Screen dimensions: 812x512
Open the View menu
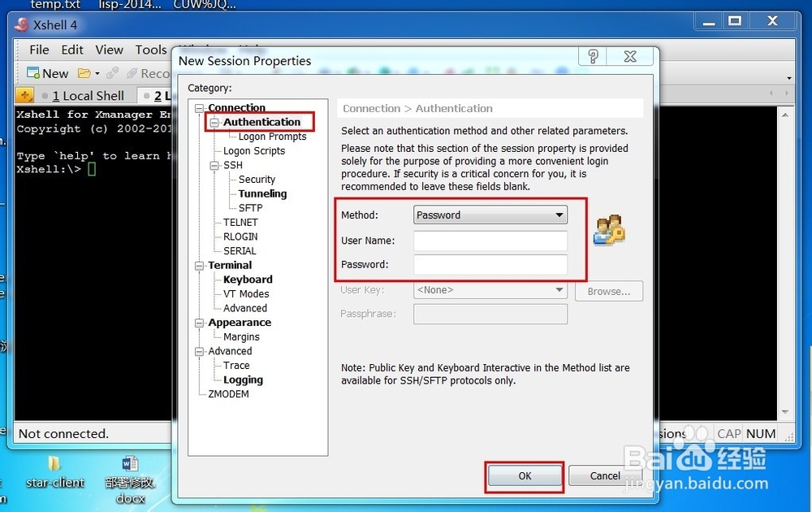point(110,50)
